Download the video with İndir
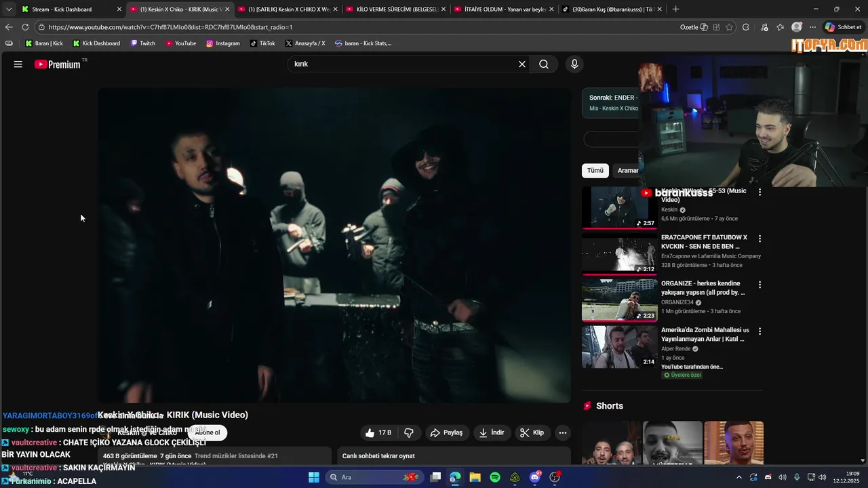This screenshot has height=488, width=868. click(492, 432)
